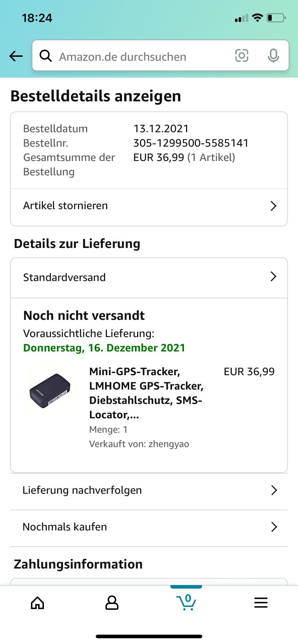Tap chevron beside Lieferung nachverfolgen

(x=274, y=490)
